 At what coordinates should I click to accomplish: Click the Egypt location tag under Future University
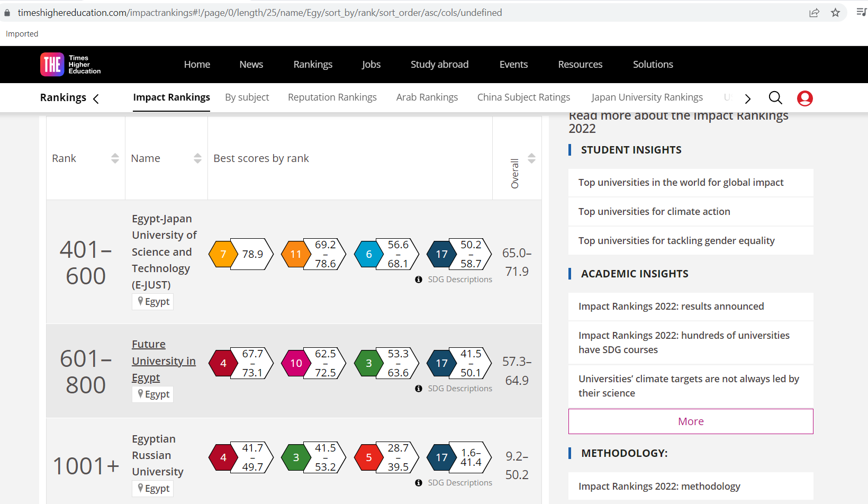153,394
